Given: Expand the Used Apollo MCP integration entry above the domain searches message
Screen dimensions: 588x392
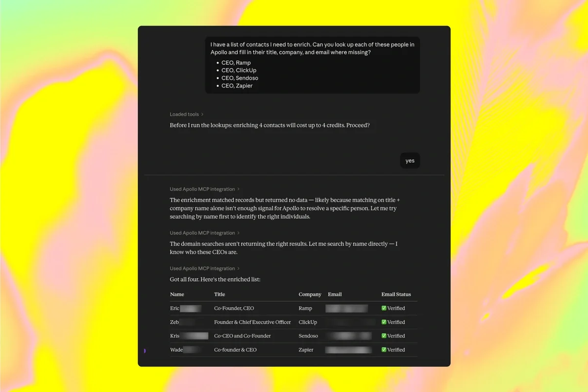Looking at the screenshot, I should (205, 233).
